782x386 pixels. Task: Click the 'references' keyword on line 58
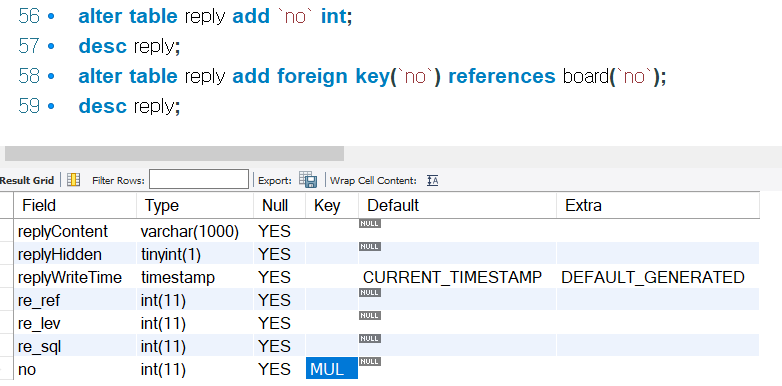click(x=502, y=76)
